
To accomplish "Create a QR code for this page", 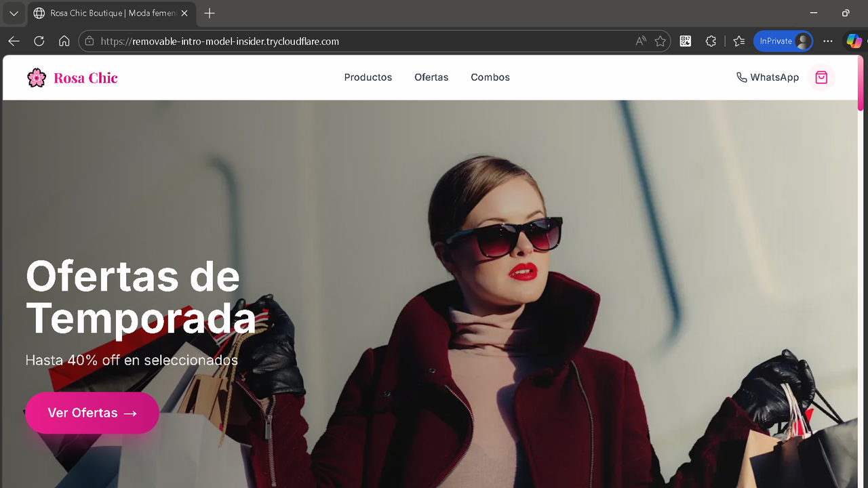I will [x=685, y=41].
